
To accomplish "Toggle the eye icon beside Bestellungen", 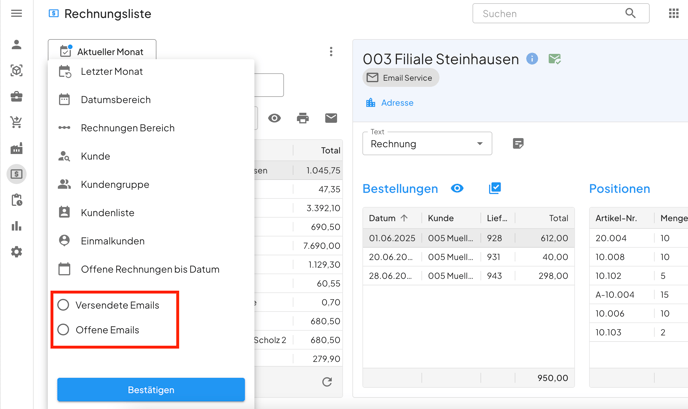I will tap(457, 188).
